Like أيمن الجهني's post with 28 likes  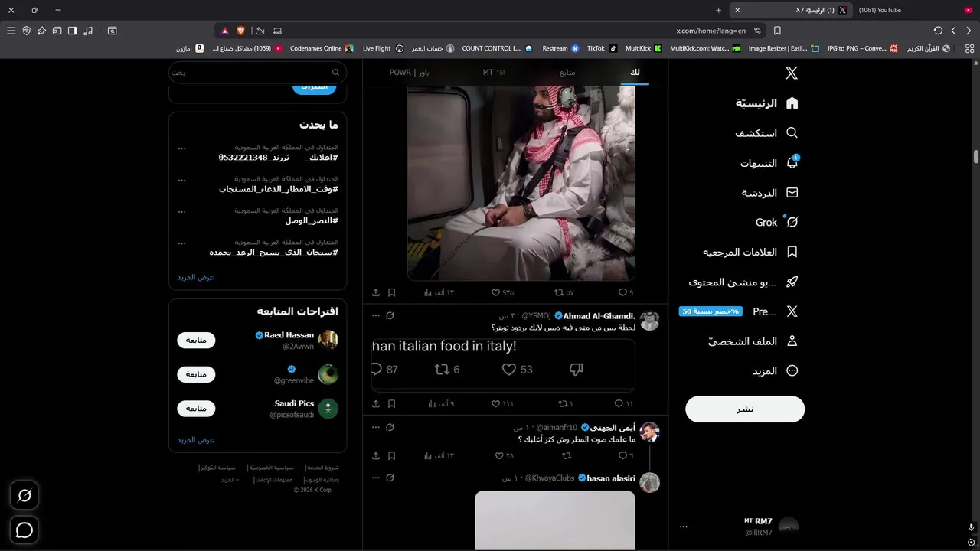503,455
